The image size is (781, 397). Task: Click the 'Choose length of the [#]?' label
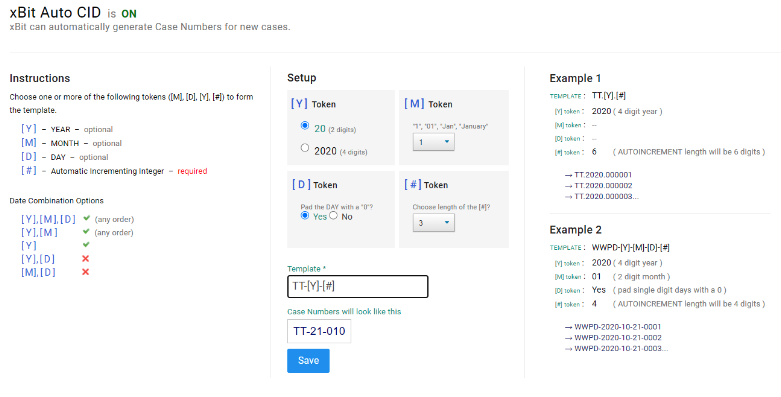point(451,207)
